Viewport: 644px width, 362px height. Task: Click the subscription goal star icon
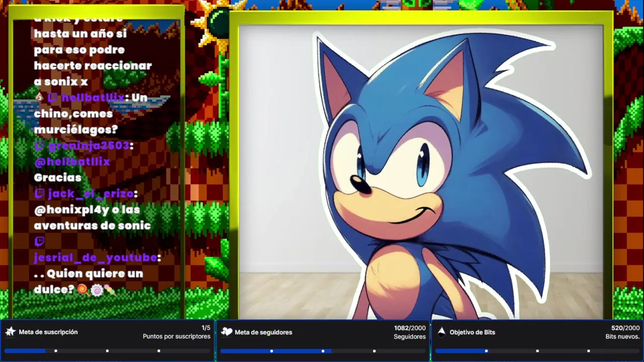coord(10,332)
